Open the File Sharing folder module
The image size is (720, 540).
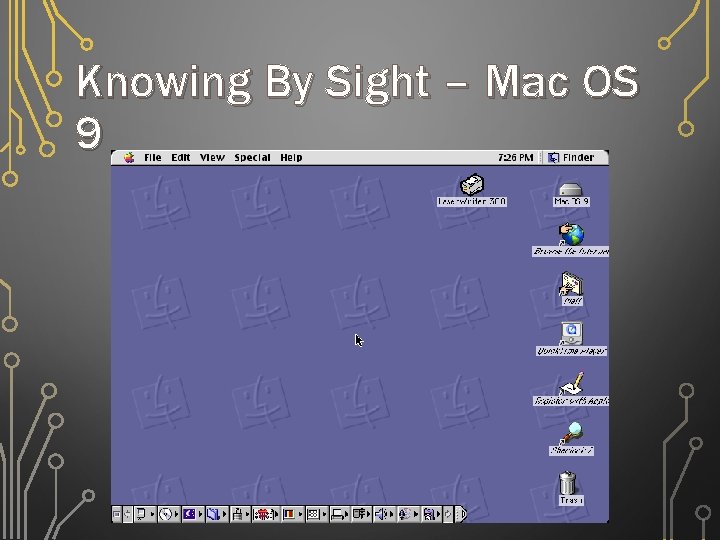(217, 514)
